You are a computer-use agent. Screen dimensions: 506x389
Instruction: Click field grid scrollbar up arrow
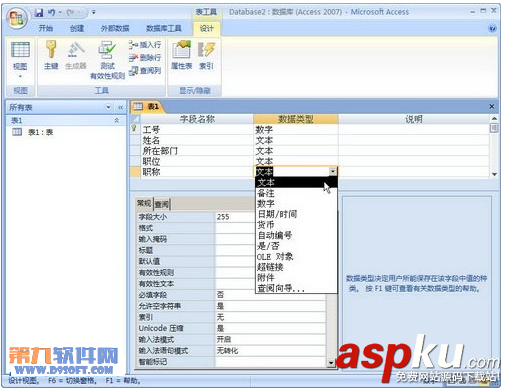tap(494, 118)
